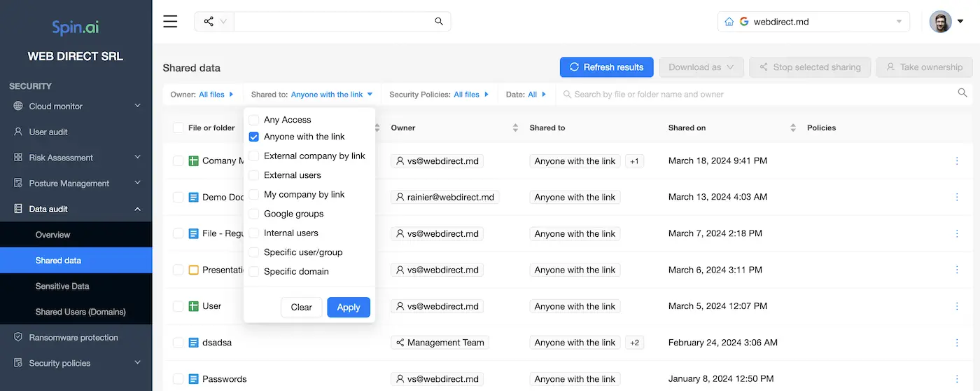Tick the Specific domain checkbox

pyautogui.click(x=254, y=272)
